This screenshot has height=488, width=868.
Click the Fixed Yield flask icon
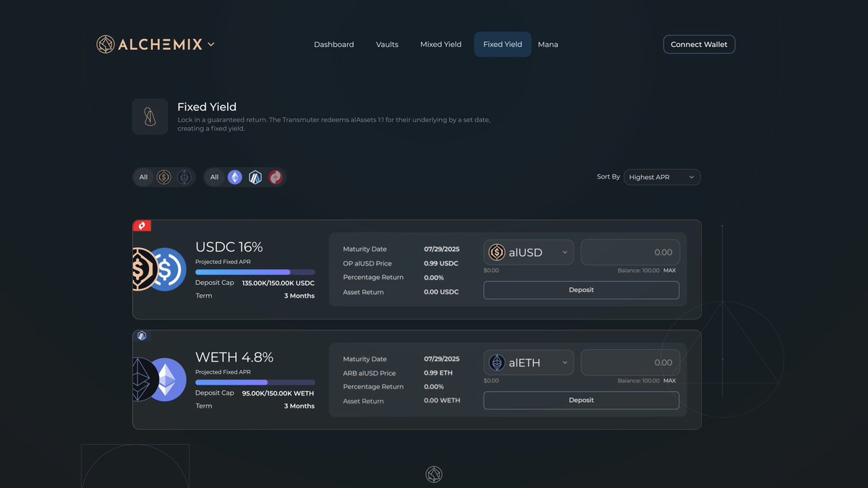tap(150, 116)
